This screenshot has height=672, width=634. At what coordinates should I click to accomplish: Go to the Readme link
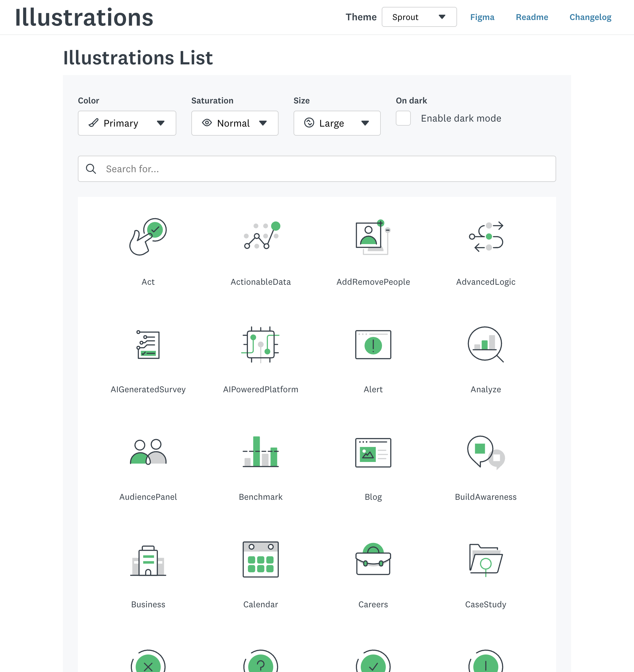pos(531,17)
